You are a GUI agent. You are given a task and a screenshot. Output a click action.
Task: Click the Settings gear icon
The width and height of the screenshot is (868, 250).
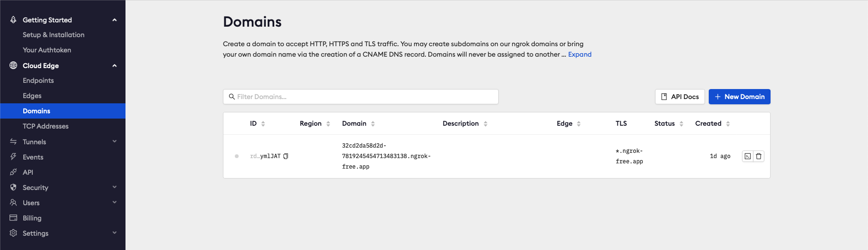pyautogui.click(x=13, y=233)
